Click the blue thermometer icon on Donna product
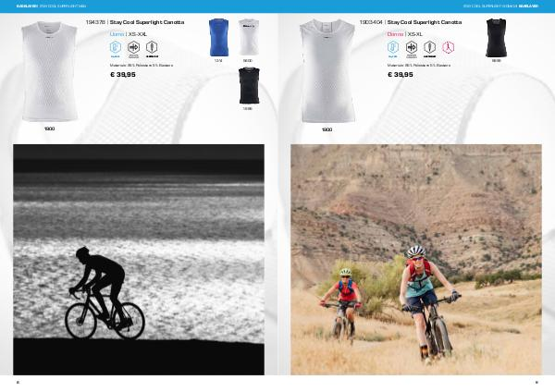This screenshot has height=392, width=555. click(x=393, y=47)
